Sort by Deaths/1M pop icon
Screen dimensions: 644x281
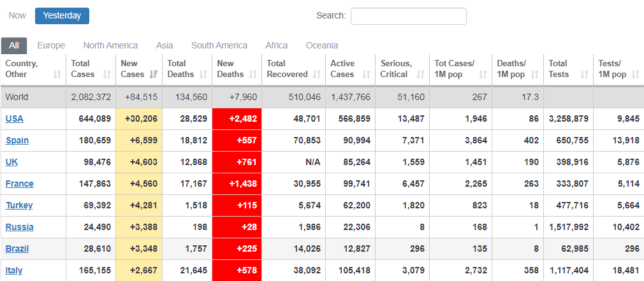point(534,75)
